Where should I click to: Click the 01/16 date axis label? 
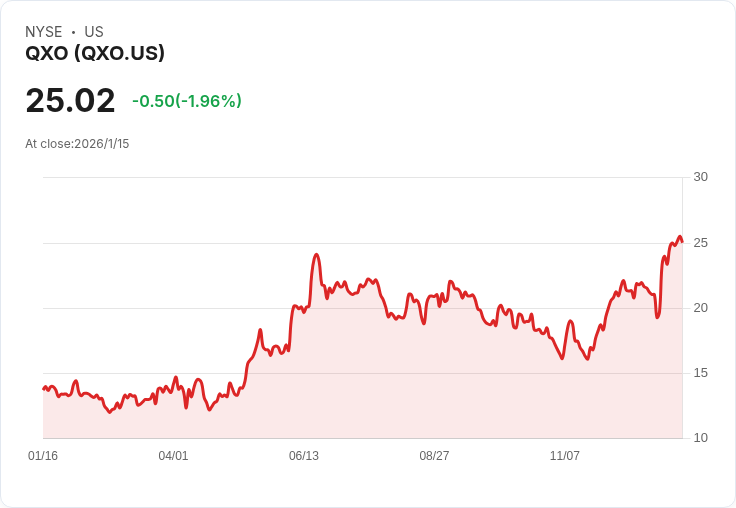pyautogui.click(x=43, y=456)
